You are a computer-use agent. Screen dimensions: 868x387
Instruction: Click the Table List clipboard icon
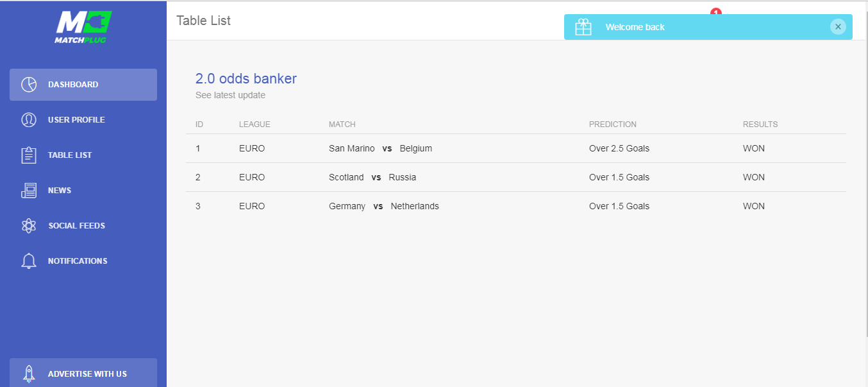point(29,155)
